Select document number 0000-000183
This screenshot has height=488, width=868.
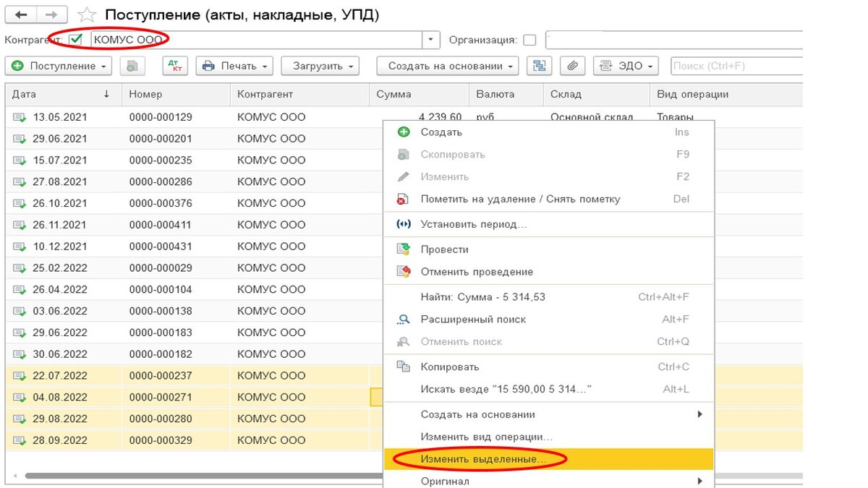161,333
